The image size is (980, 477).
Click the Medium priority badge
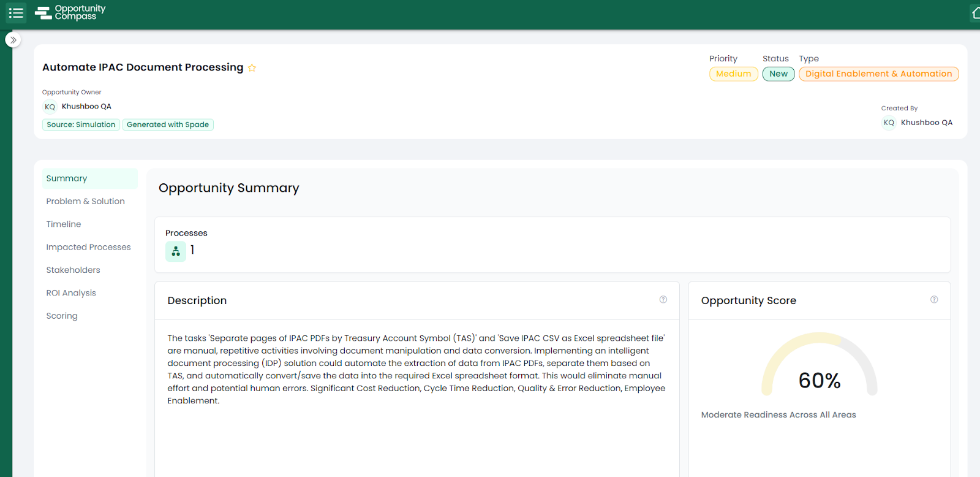(733, 74)
